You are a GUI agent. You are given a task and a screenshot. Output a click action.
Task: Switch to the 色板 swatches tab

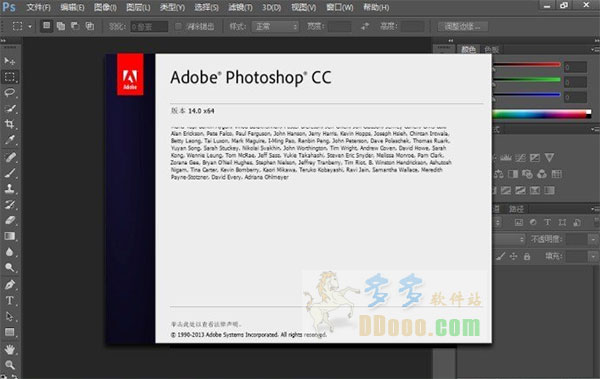pyautogui.click(x=492, y=49)
